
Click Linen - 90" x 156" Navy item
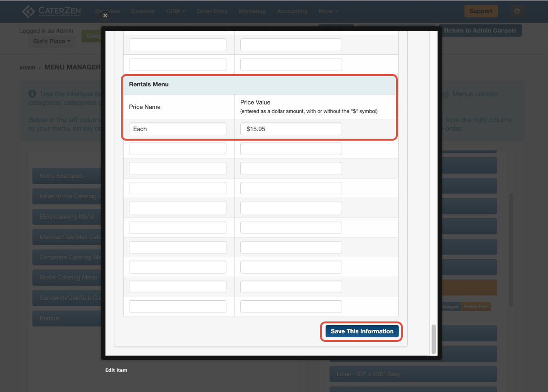[413, 374]
